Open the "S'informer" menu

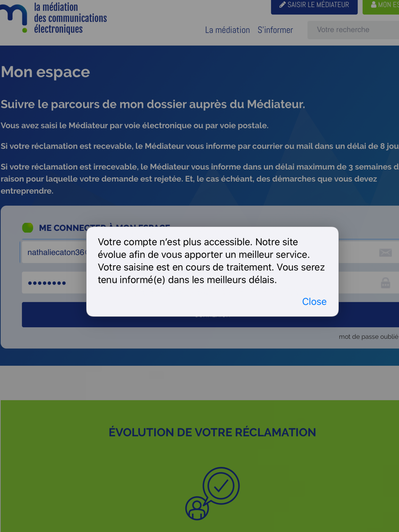pos(275,30)
